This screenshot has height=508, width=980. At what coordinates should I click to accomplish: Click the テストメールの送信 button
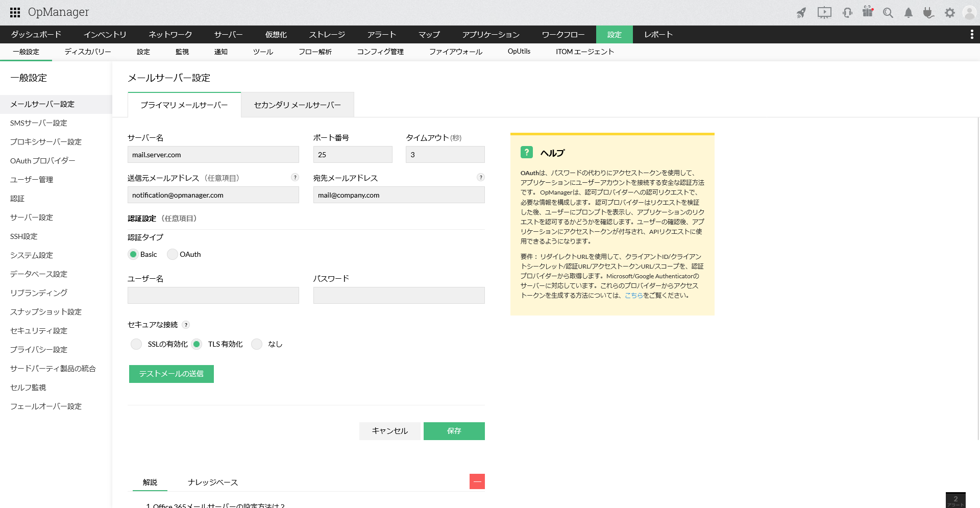[x=171, y=374]
